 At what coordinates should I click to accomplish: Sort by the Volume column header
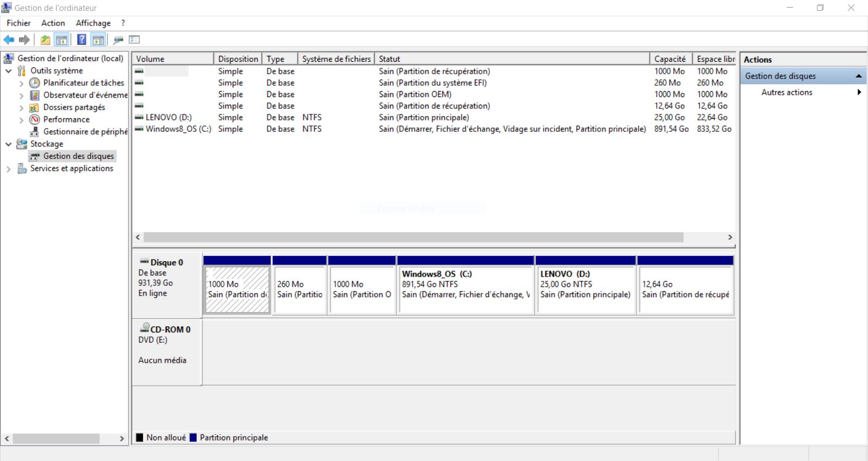[x=173, y=59]
